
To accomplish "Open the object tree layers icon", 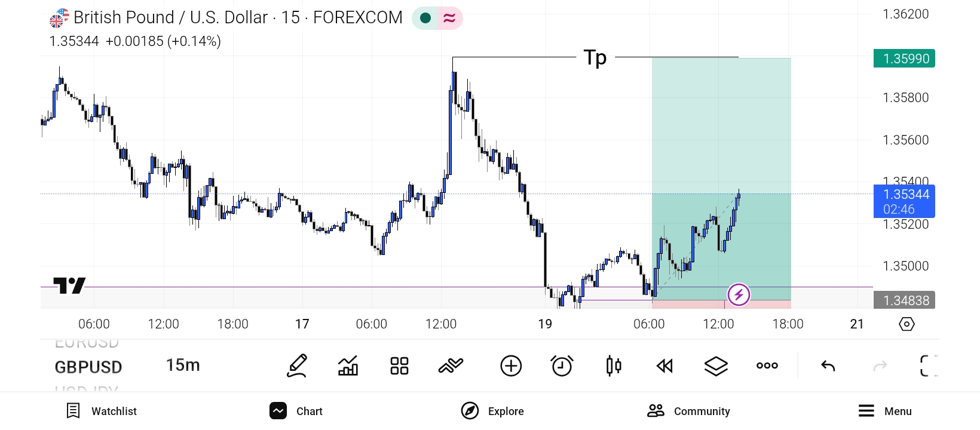I will click(x=716, y=365).
